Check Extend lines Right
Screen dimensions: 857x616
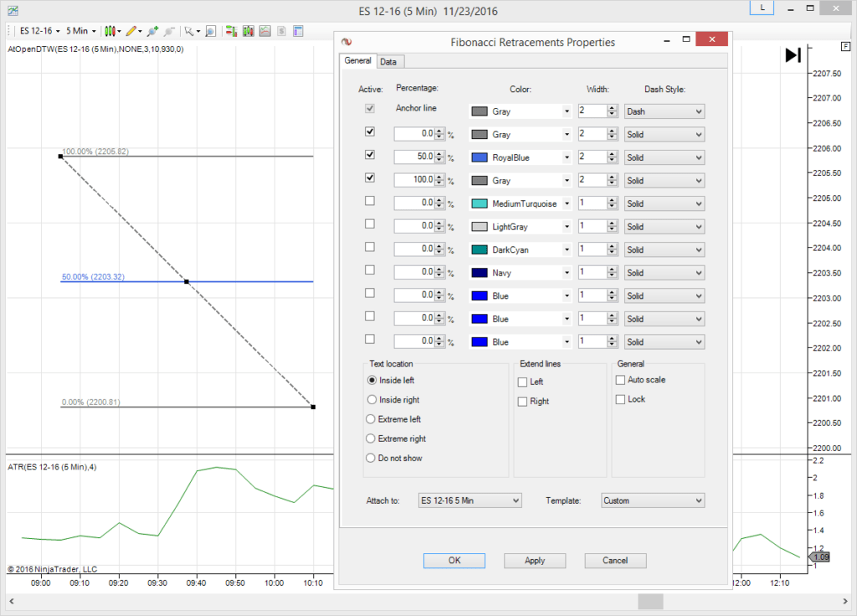pos(522,402)
